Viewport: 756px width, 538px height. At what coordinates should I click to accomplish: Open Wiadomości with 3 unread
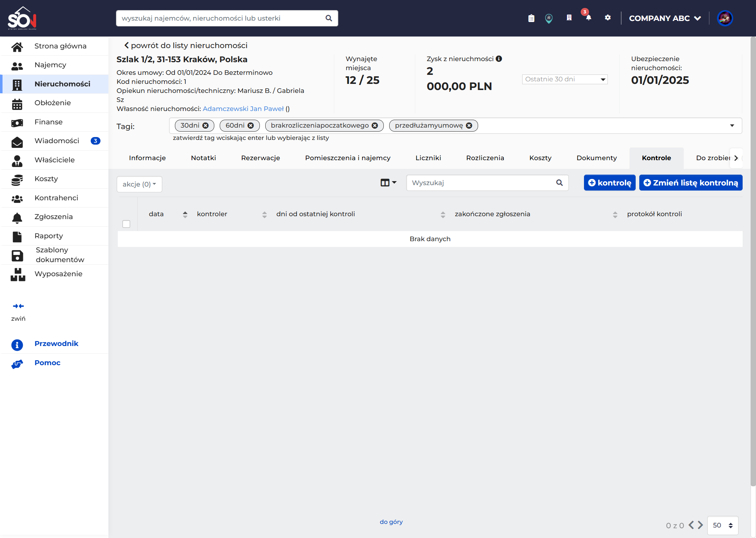(x=54, y=141)
